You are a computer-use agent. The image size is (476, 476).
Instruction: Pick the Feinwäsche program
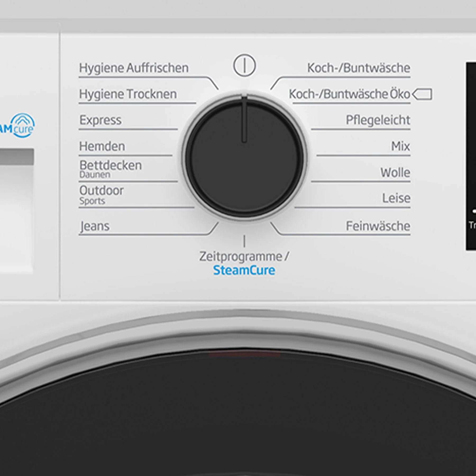[x=378, y=226]
